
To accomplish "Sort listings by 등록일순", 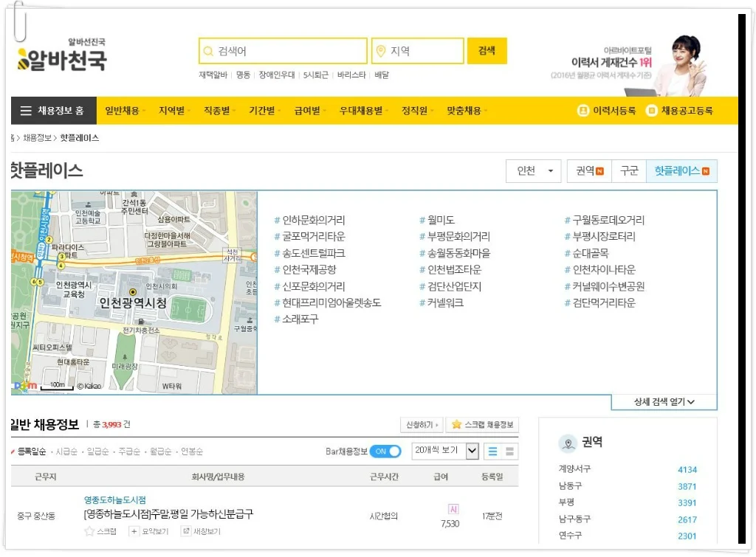I will click(x=31, y=452).
